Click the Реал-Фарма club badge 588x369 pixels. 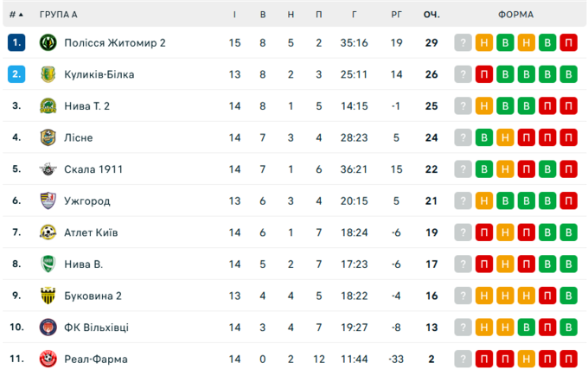(x=48, y=359)
